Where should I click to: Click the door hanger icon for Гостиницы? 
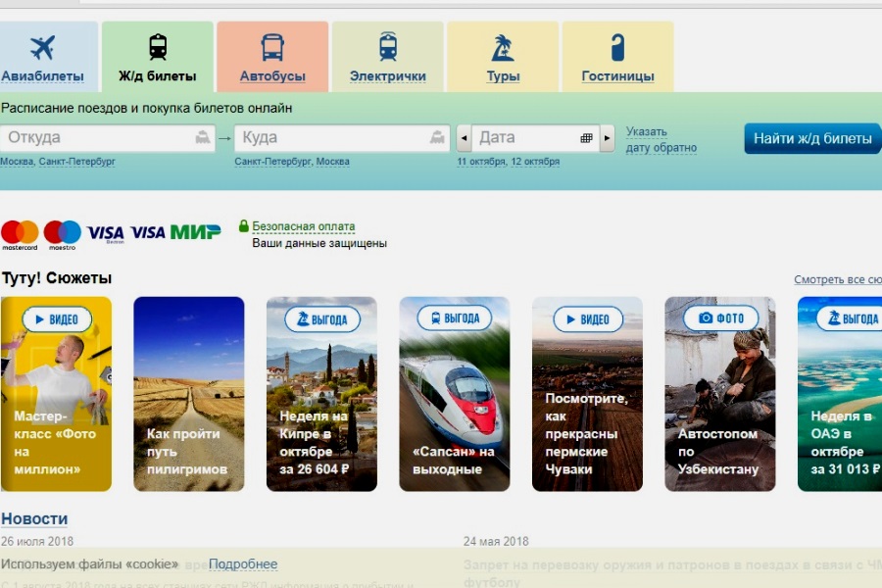[617, 47]
